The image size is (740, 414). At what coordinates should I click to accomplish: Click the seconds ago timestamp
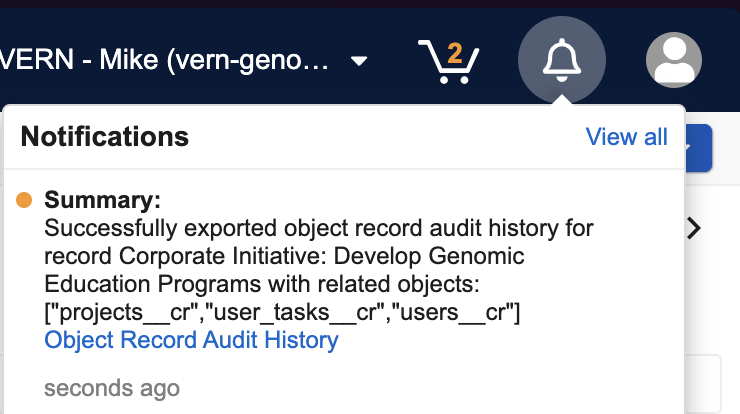112,388
